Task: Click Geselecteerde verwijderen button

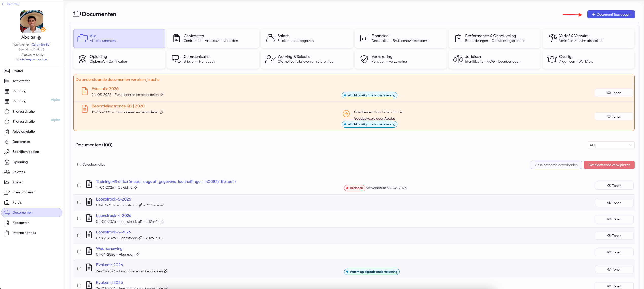Action: point(609,165)
